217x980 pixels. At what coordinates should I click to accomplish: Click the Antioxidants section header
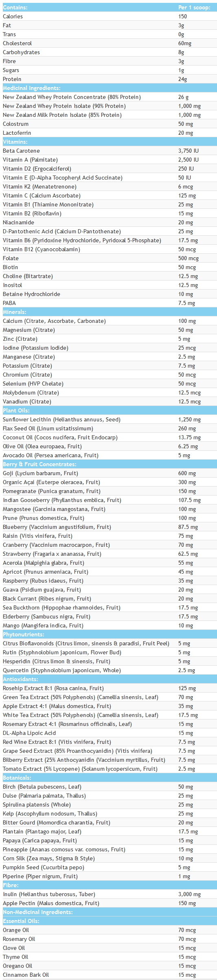tap(108, 679)
